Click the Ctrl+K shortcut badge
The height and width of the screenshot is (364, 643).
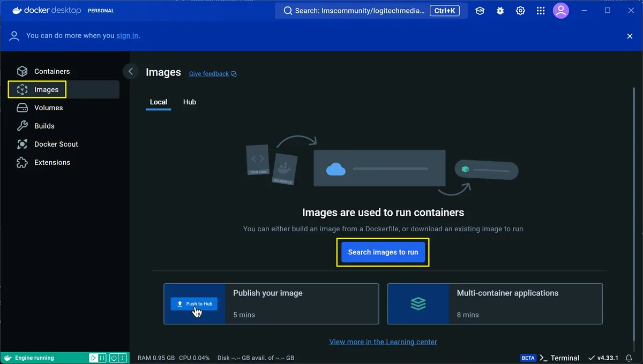445,11
